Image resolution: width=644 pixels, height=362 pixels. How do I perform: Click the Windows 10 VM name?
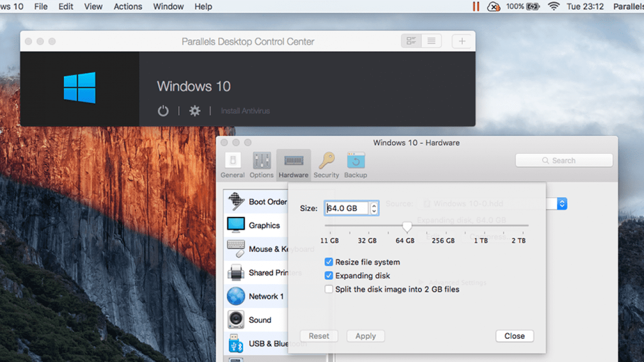(x=194, y=86)
